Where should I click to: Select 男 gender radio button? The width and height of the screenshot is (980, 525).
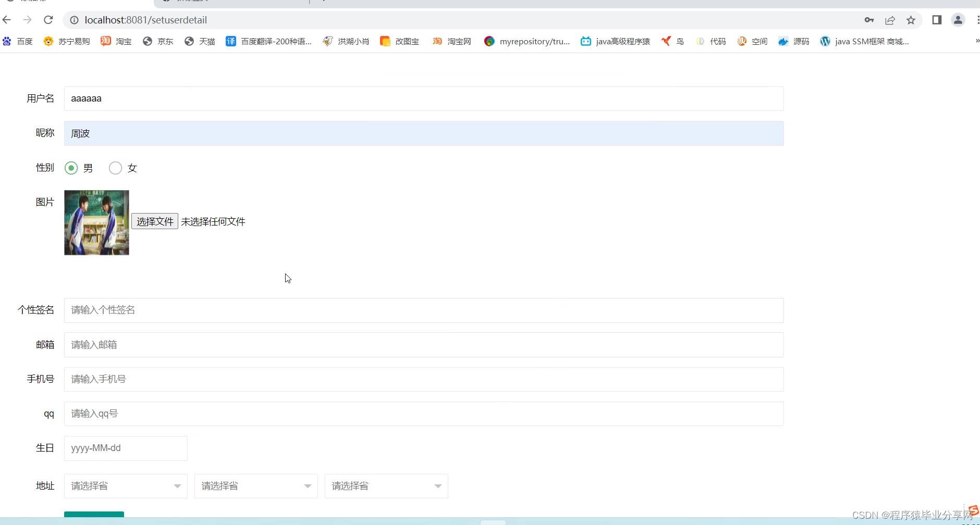[x=71, y=168]
